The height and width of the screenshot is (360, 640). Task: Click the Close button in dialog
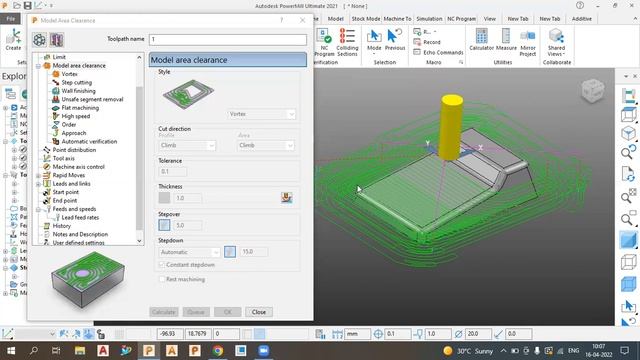tap(259, 312)
